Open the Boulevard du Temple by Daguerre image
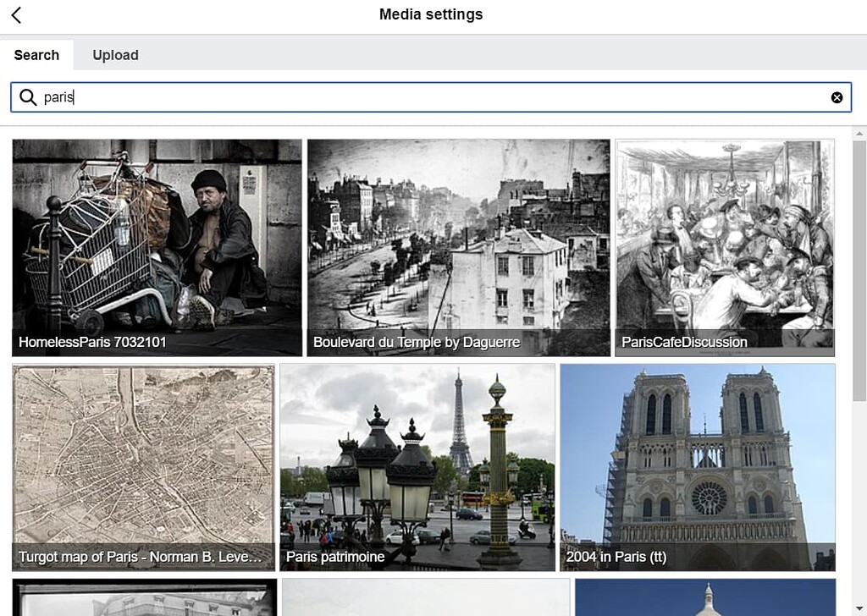This screenshot has height=616, width=867. coord(459,247)
